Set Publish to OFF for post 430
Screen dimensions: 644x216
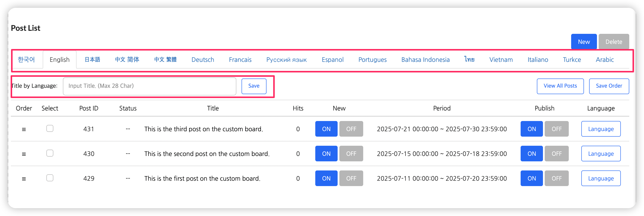(556, 154)
